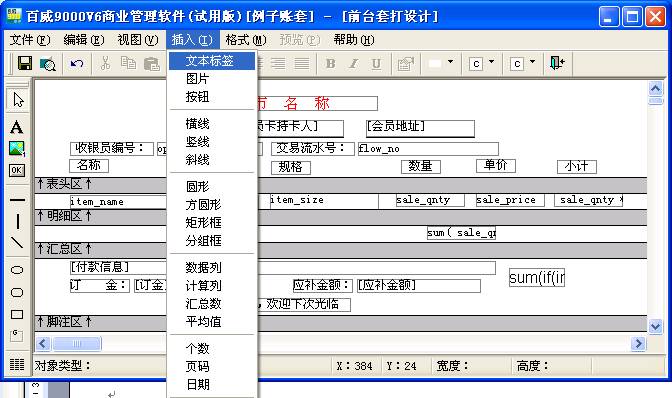
Task: Click horizontal scrollbar left arrow
Action: [43, 344]
